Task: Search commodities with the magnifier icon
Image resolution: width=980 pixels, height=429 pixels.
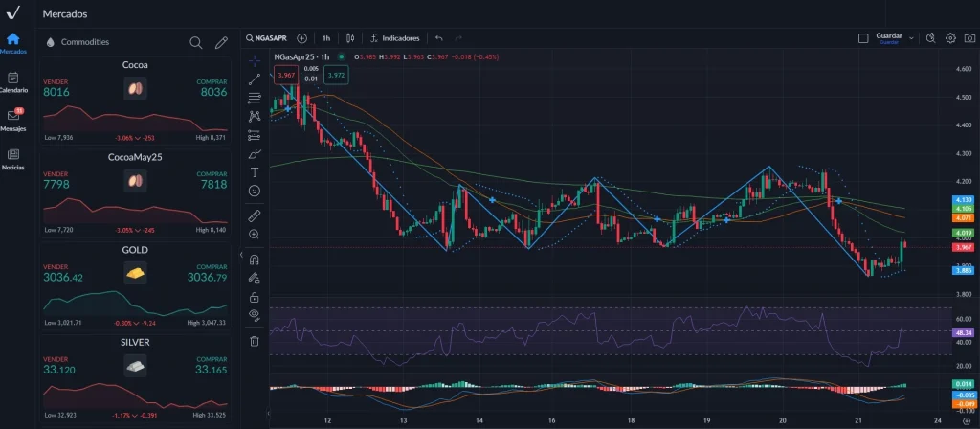Action: [x=195, y=42]
